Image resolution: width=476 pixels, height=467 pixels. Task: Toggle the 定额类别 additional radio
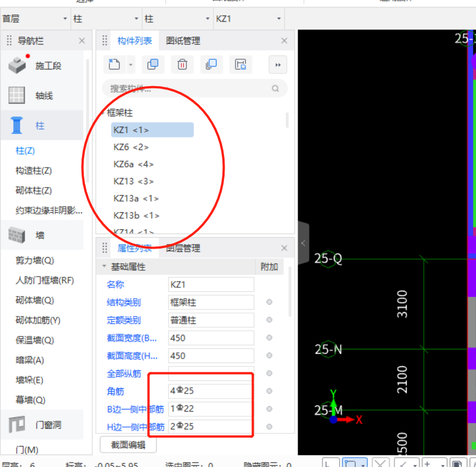[x=269, y=320]
